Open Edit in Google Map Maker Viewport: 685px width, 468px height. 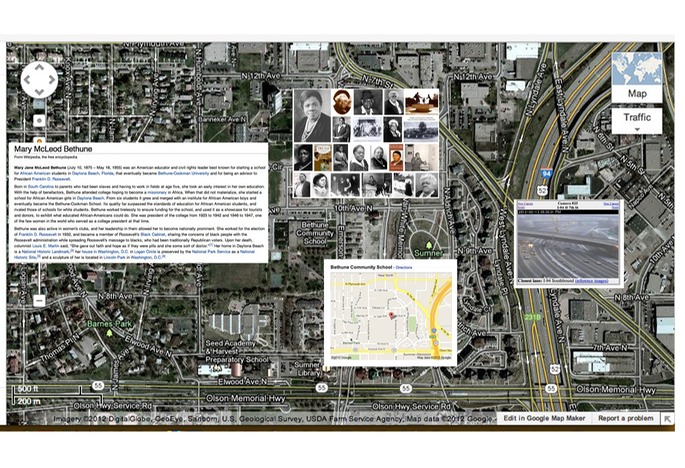click(x=544, y=418)
